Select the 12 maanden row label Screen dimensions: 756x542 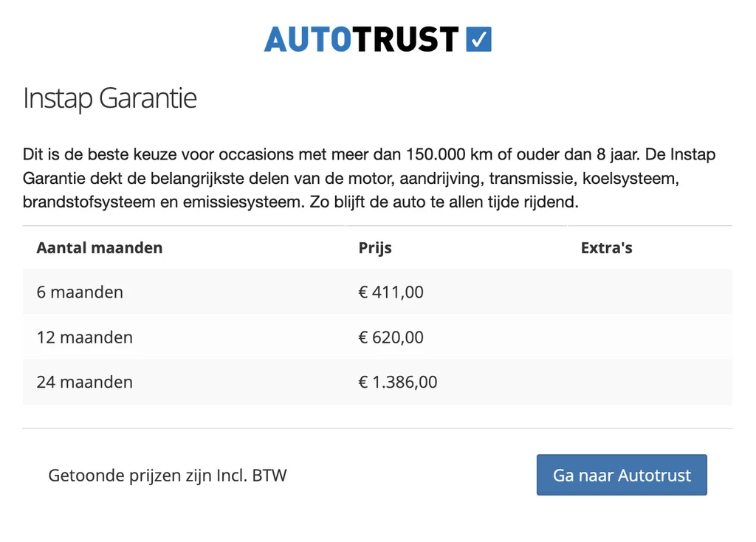[85, 337]
